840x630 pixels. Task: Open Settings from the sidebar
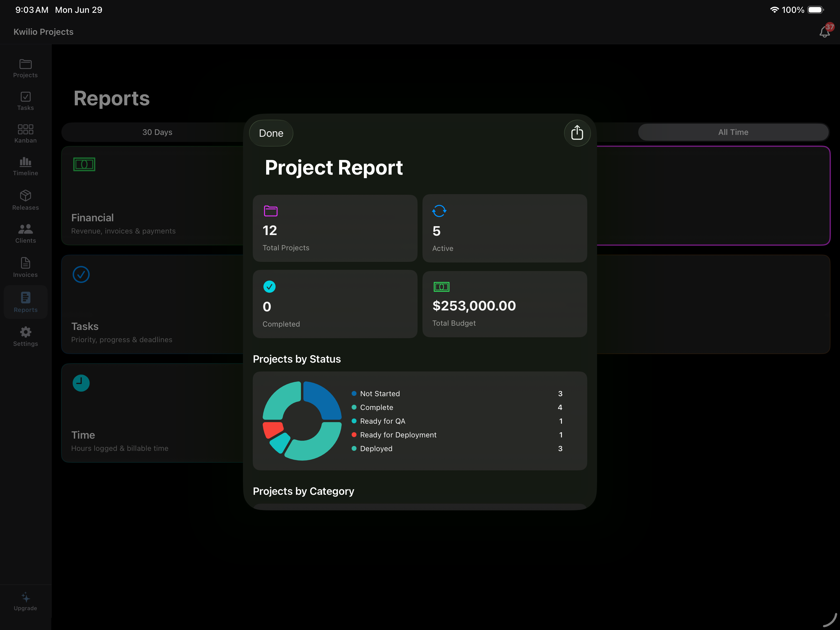coord(25,336)
